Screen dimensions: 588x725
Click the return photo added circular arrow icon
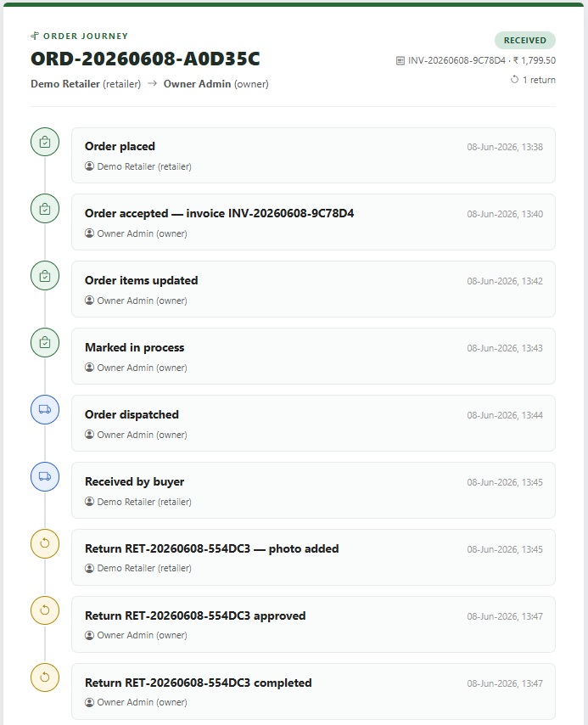click(45, 543)
